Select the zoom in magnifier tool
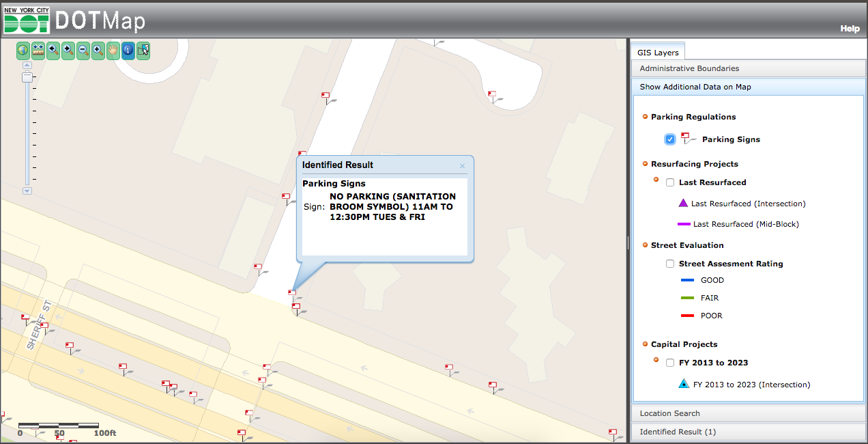The width and height of the screenshot is (868, 444). [98, 50]
